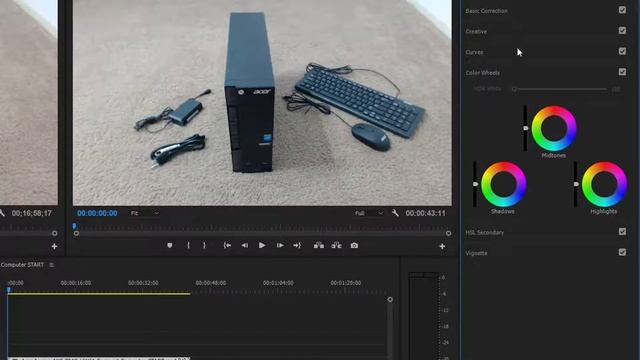Image resolution: width=640 pixels, height=360 pixels.
Task: Collapse the Color Wheels section
Action: coord(482,73)
